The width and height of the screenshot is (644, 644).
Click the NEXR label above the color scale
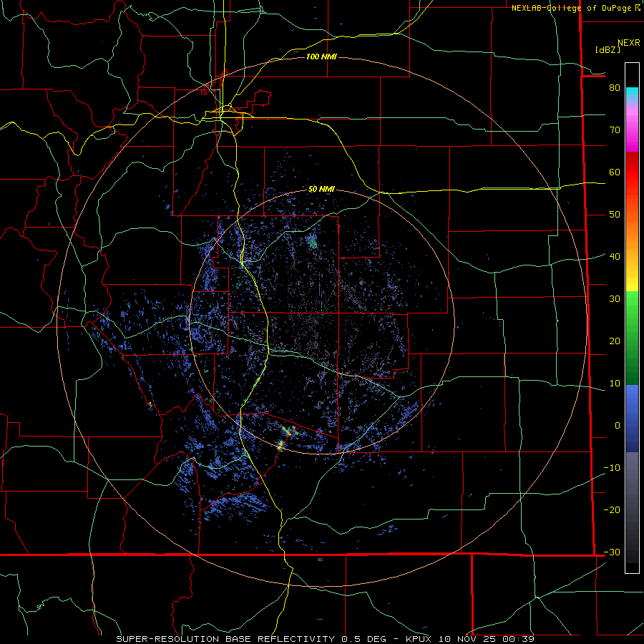[x=628, y=43]
